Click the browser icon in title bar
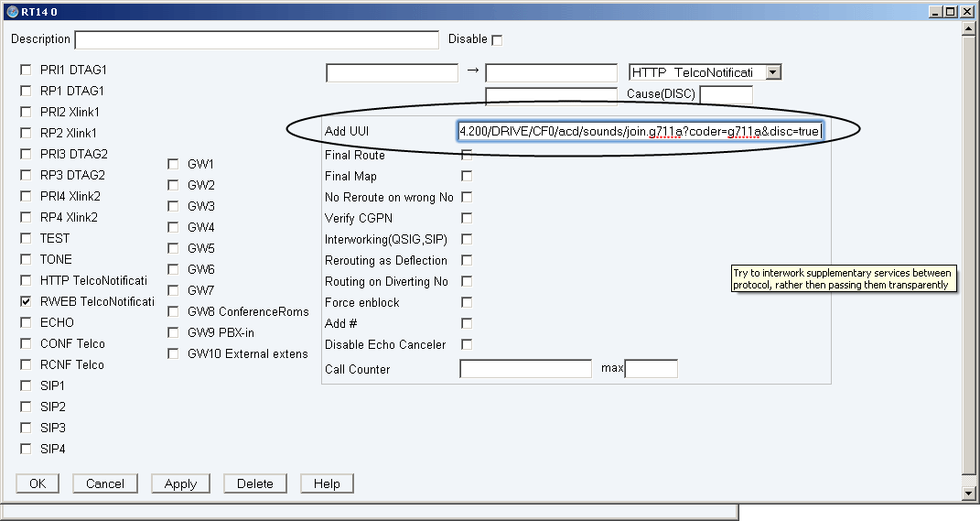The width and height of the screenshot is (980, 521). (12, 11)
